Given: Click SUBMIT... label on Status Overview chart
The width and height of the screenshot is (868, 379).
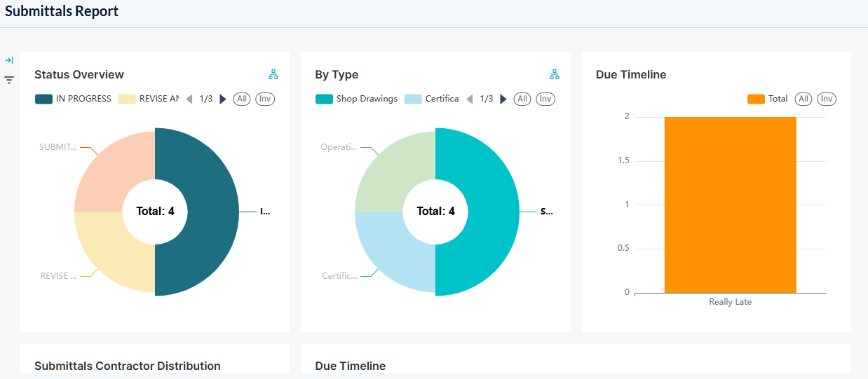Looking at the screenshot, I should click(x=57, y=147).
